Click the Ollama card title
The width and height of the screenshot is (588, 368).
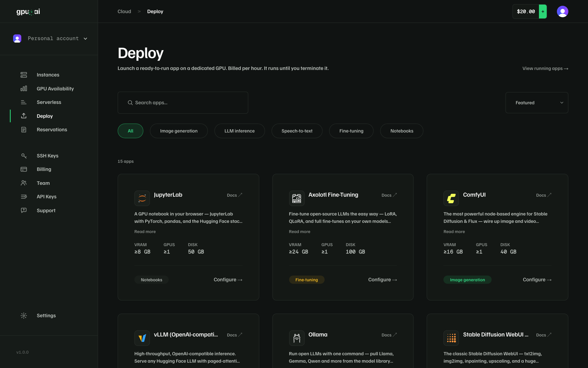coord(318,335)
